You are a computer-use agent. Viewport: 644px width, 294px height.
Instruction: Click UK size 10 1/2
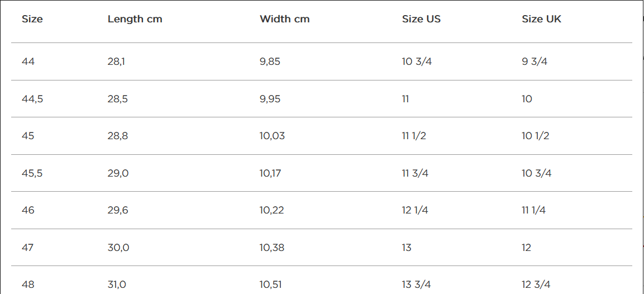coord(535,136)
